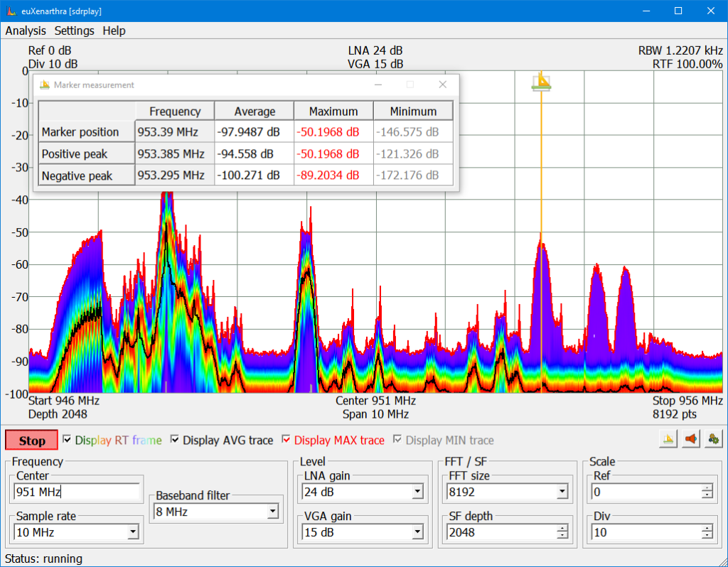Click the Status: running text
Image resolution: width=728 pixels, height=567 pixels.
(43, 558)
